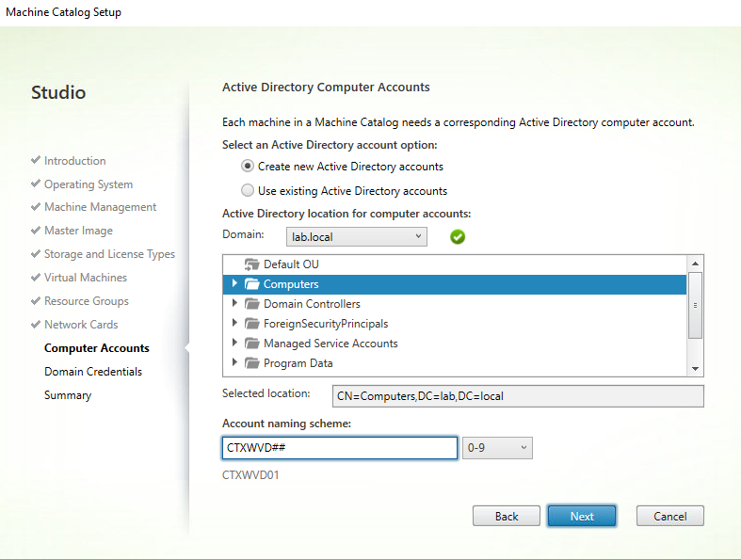Image resolution: width=741 pixels, height=560 pixels.
Task: Click the checkmark beside Introduction
Action: coord(36,160)
